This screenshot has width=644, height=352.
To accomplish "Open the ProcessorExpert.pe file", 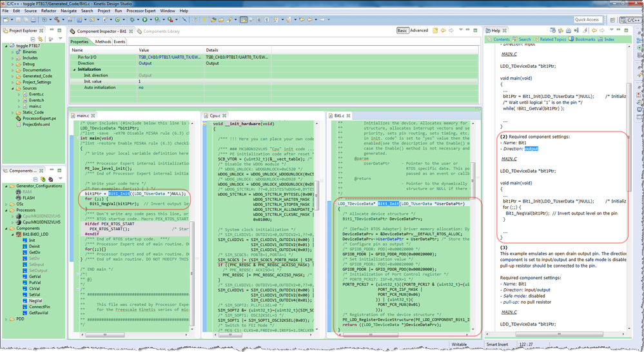I will click(39, 119).
